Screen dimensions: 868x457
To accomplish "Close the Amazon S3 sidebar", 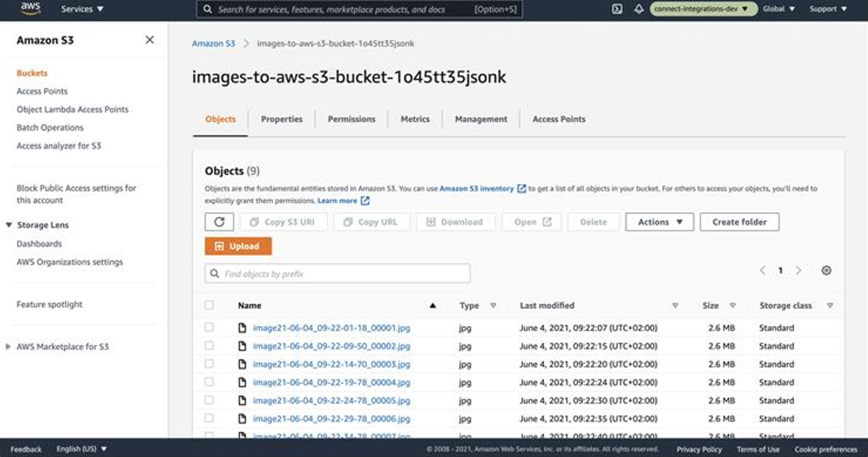I will (x=150, y=40).
